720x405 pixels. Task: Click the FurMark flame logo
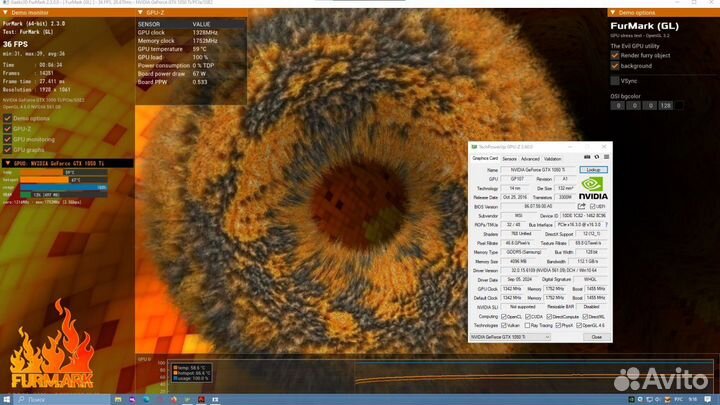tap(51, 344)
